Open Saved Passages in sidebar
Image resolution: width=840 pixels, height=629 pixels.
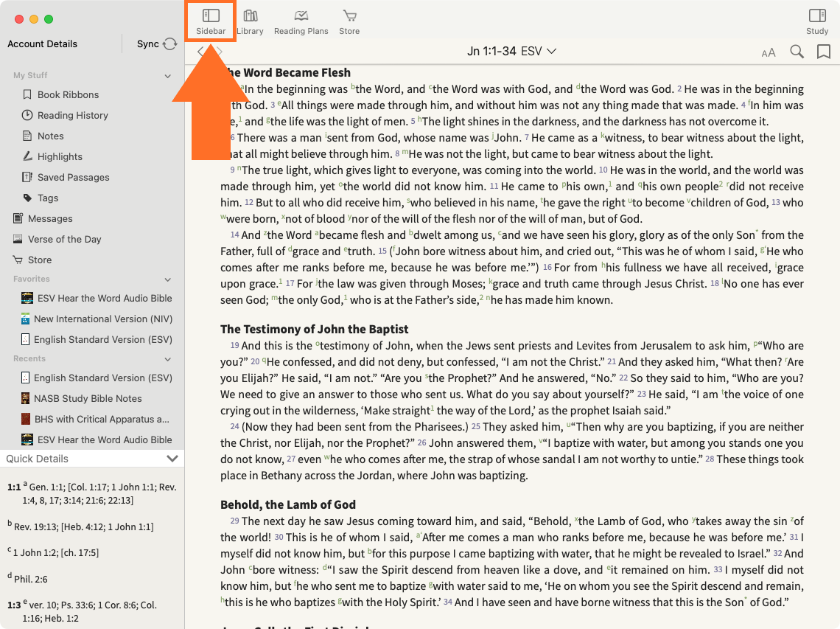pyautogui.click(x=74, y=178)
